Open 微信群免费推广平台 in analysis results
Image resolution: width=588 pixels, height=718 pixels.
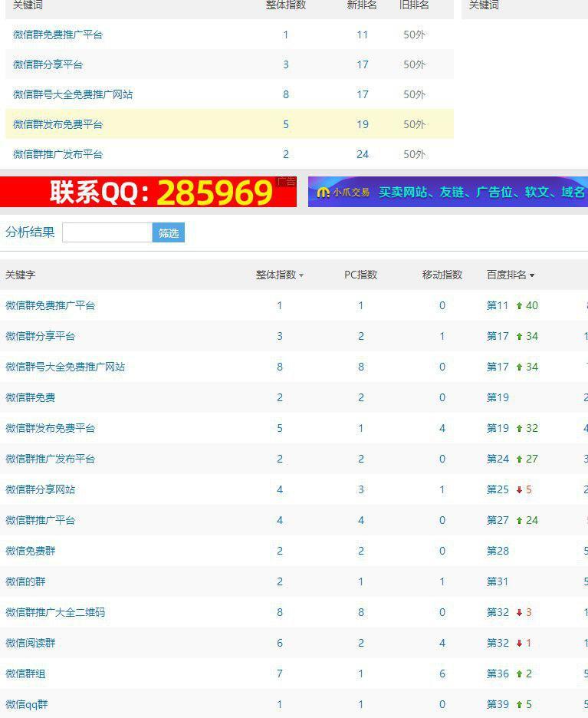pyautogui.click(x=50, y=305)
